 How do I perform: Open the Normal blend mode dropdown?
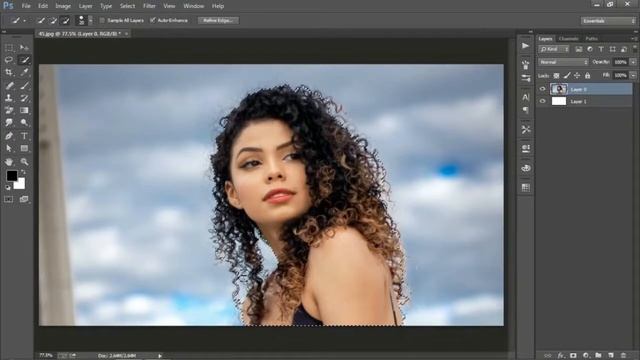pos(563,62)
